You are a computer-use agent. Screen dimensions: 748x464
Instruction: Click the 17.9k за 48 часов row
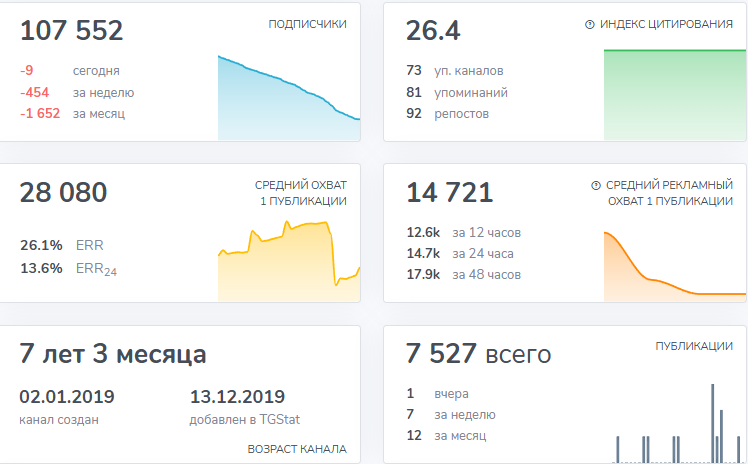pos(464,275)
